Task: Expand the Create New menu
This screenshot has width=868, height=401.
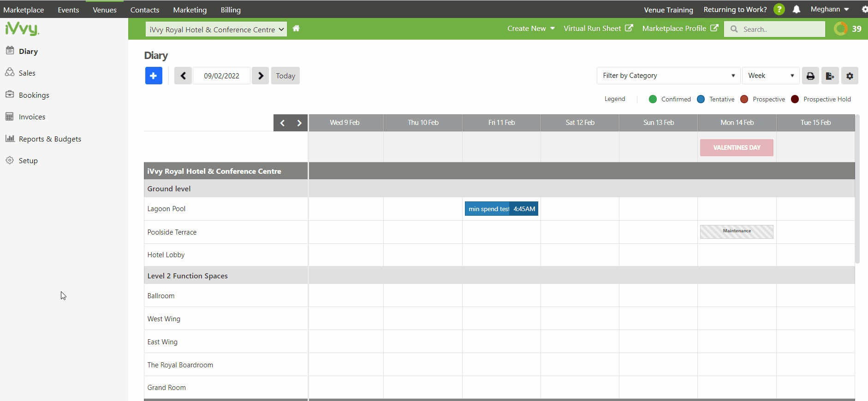Action: click(531, 29)
